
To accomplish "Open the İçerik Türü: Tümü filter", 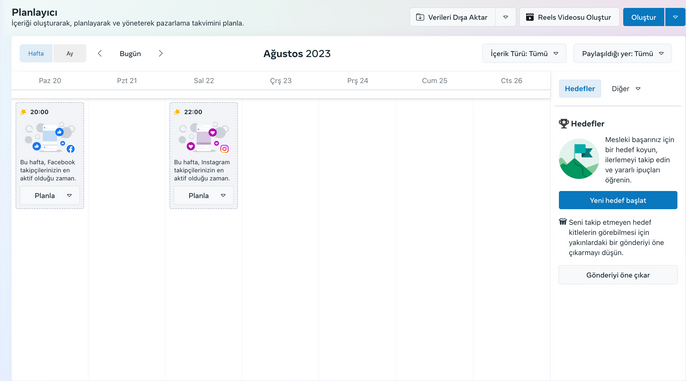I will pyautogui.click(x=524, y=53).
